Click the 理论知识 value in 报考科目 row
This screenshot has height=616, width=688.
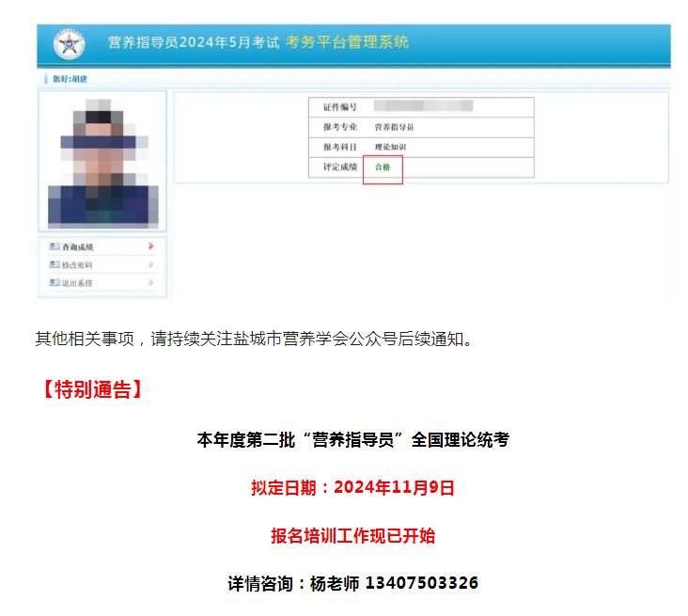pos(390,147)
